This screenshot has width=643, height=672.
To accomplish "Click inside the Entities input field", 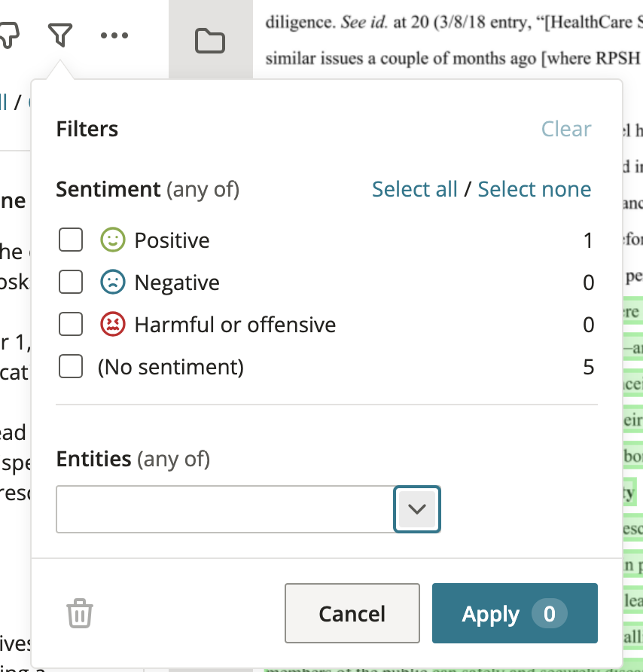I will [x=225, y=509].
